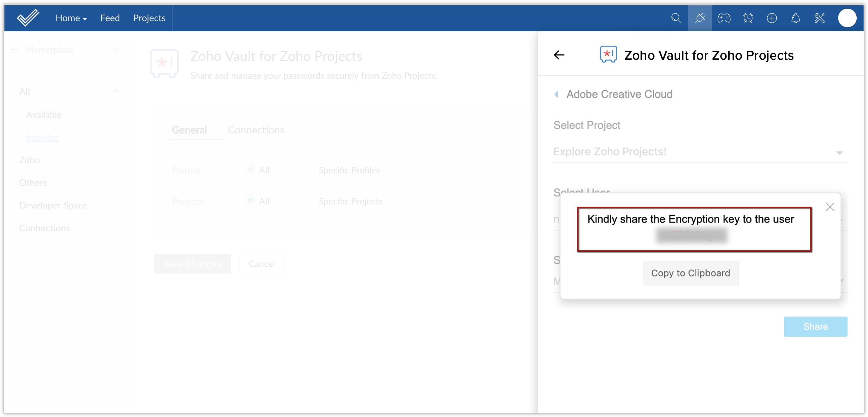
Task: Click the Save Changes button
Action: [x=192, y=264]
